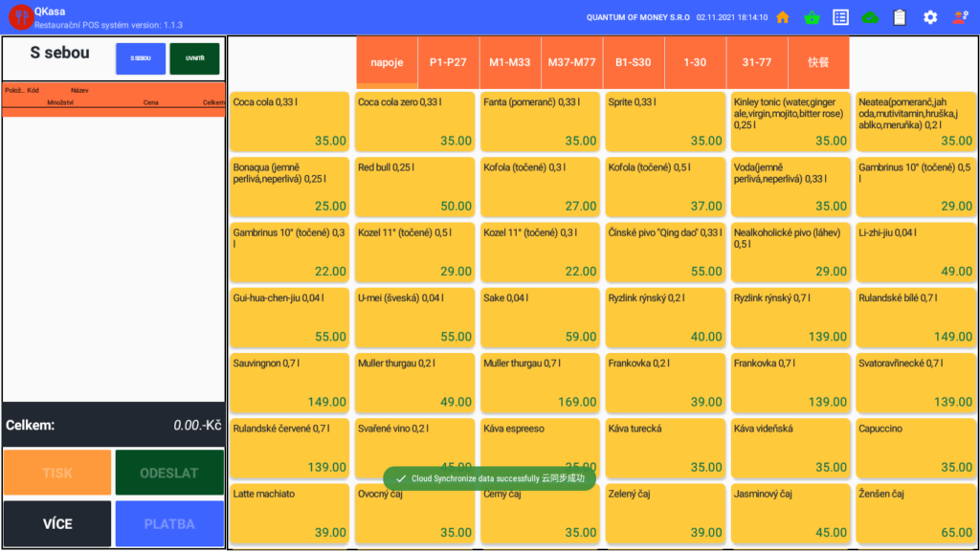Add Káva turecká item
The width and height of the screenshot is (980, 551).
[665, 448]
